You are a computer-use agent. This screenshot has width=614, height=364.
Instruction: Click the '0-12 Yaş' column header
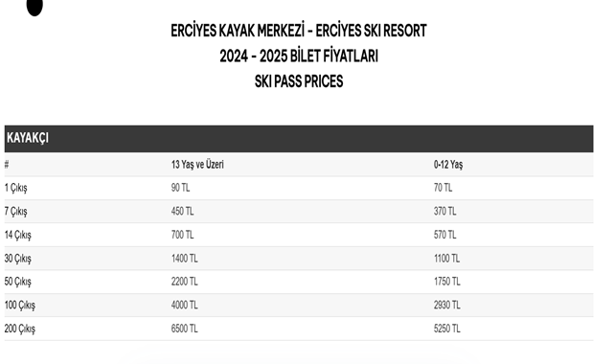coord(448,165)
